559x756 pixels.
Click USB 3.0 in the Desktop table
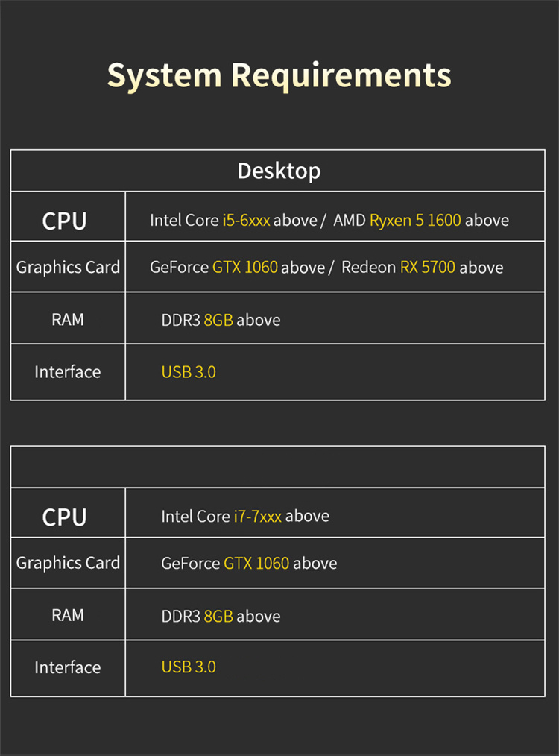pos(189,372)
